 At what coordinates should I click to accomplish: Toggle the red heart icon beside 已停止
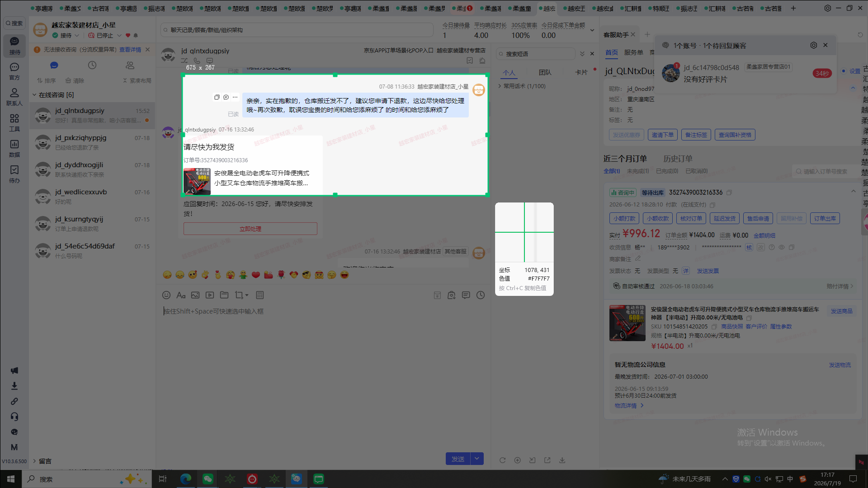tap(128, 35)
